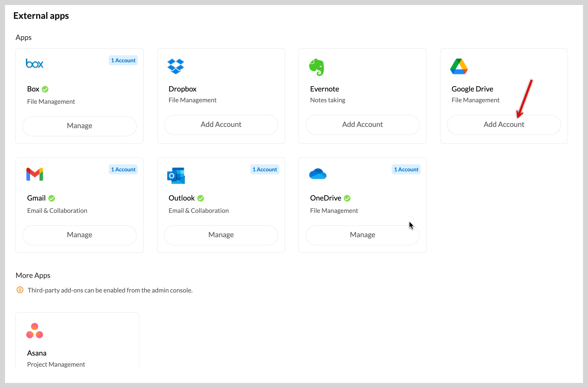
Task: Add Account for Google Drive
Action: tap(504, 125)
